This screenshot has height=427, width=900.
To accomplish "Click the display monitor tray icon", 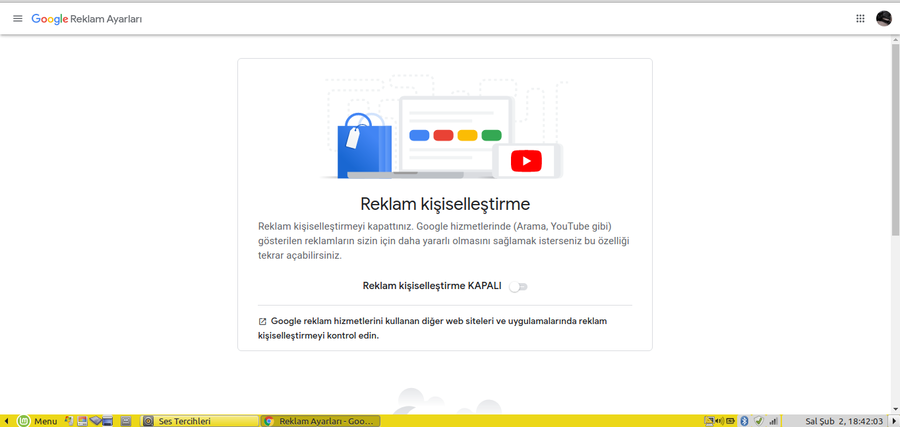I will [x=709, y=421].
